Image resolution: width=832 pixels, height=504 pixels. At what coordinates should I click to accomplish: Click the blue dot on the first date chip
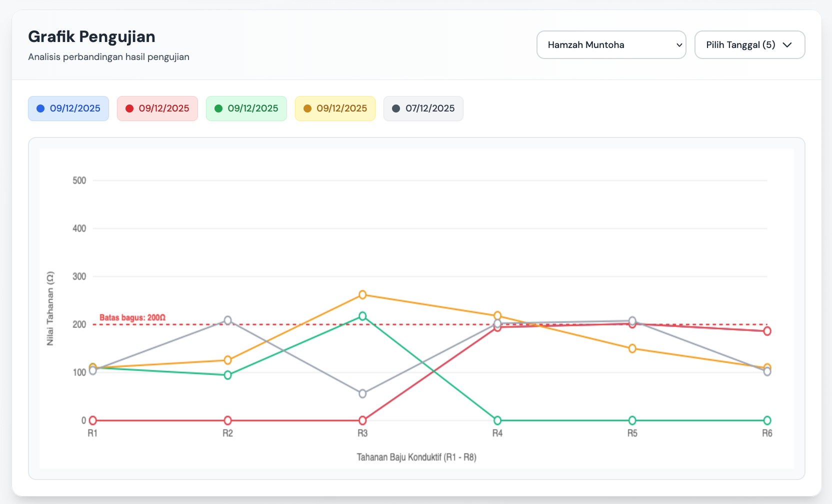[40, 108]
